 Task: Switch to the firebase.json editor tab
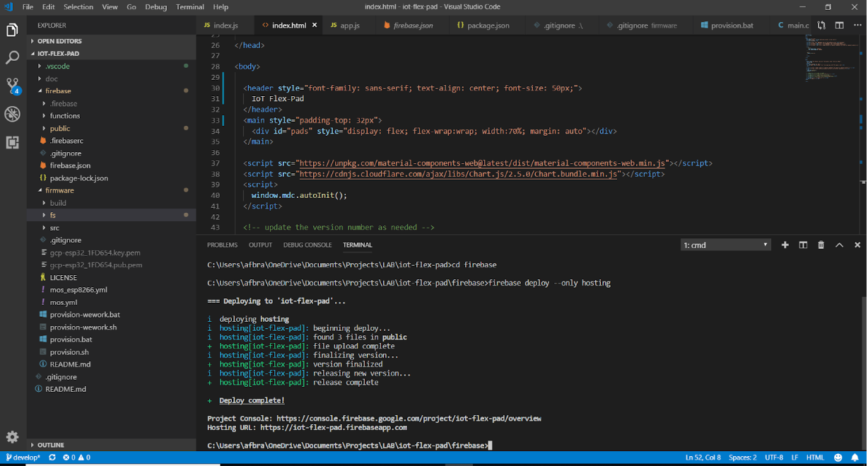(x=413, y=25)
